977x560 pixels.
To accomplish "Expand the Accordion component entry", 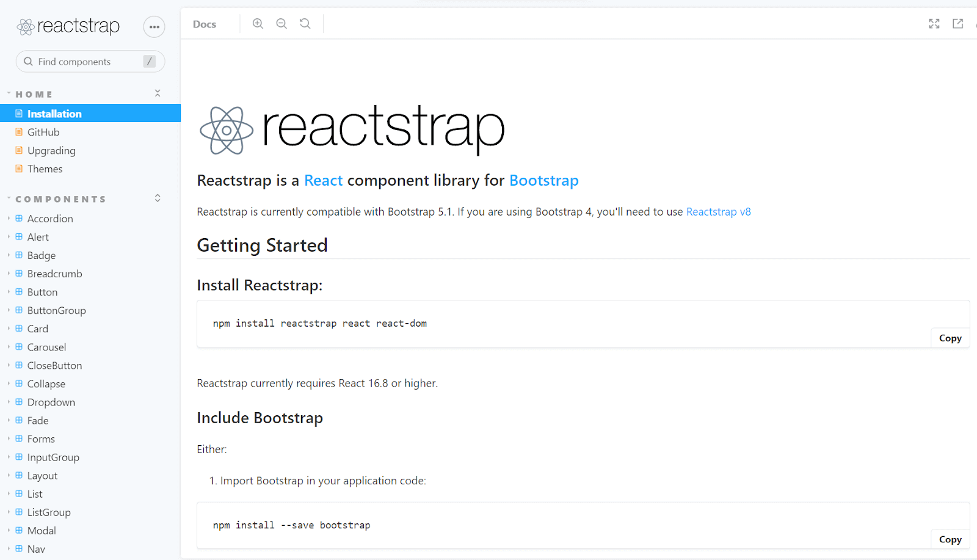I will tap(8, 218).
